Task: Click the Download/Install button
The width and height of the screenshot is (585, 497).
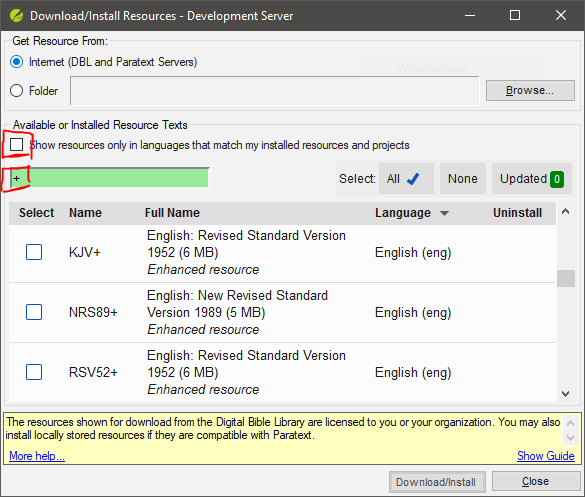Action: (x=437, y=482)
